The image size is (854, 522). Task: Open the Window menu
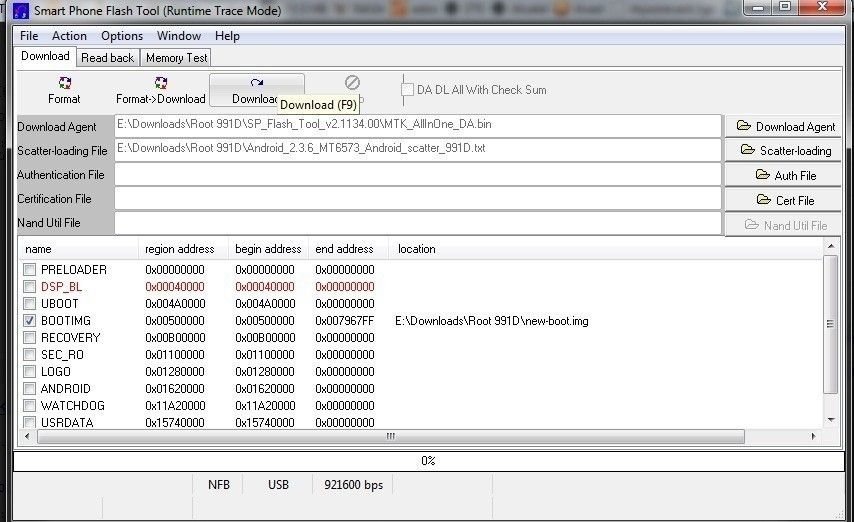(x=179, y=36)
